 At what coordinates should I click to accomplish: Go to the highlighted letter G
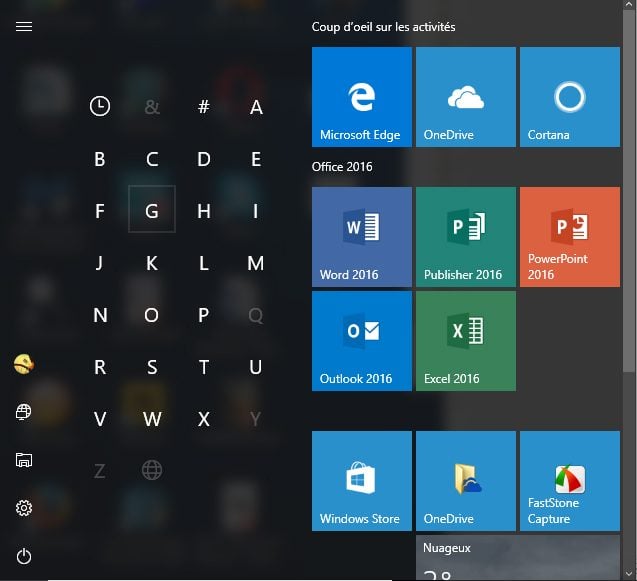click(152, 209)
